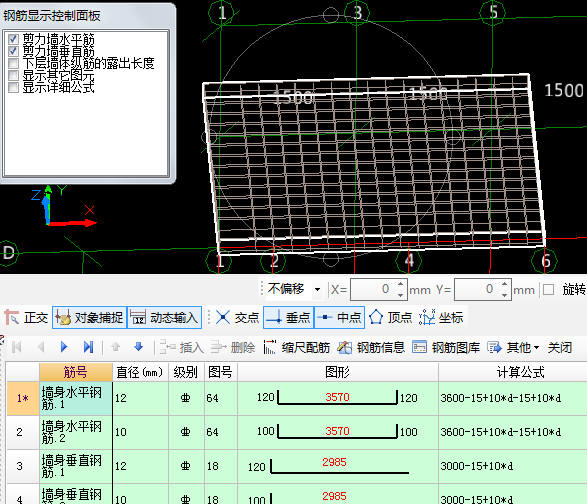Viewport: 587px width, 504px height.
Task: Enable 坐标 coordinate snap
Action: point(441,318)
